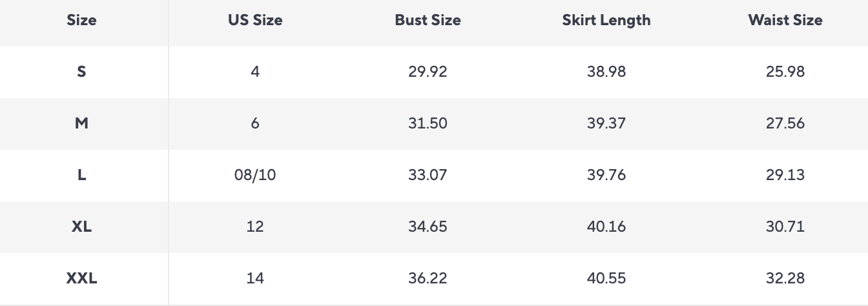868x306 pixels.
Task: Select waist size value 32.28
Action: (x=785, y=278)
